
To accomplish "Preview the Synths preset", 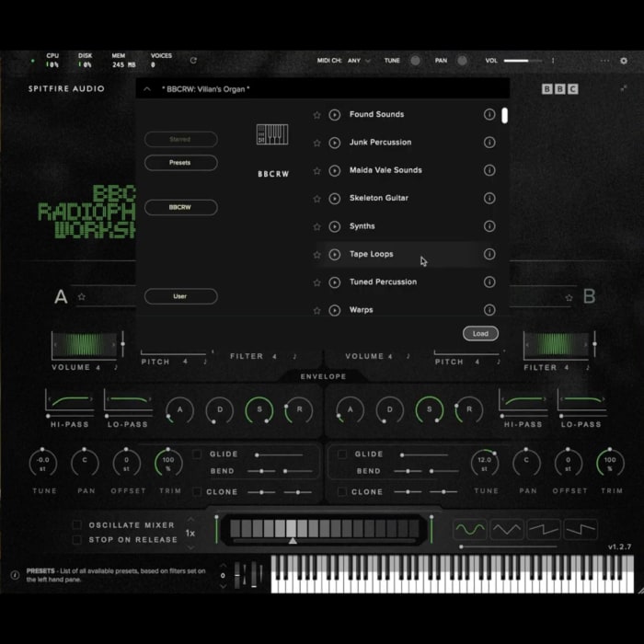I will click(x=334, y=226).
